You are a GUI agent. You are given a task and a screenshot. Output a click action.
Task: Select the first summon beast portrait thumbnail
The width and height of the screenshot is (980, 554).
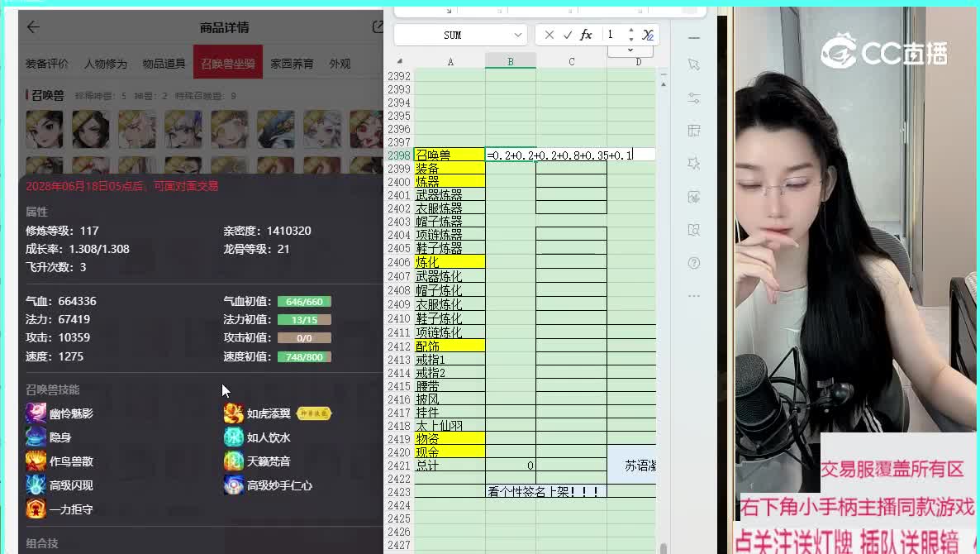(45, 130)
